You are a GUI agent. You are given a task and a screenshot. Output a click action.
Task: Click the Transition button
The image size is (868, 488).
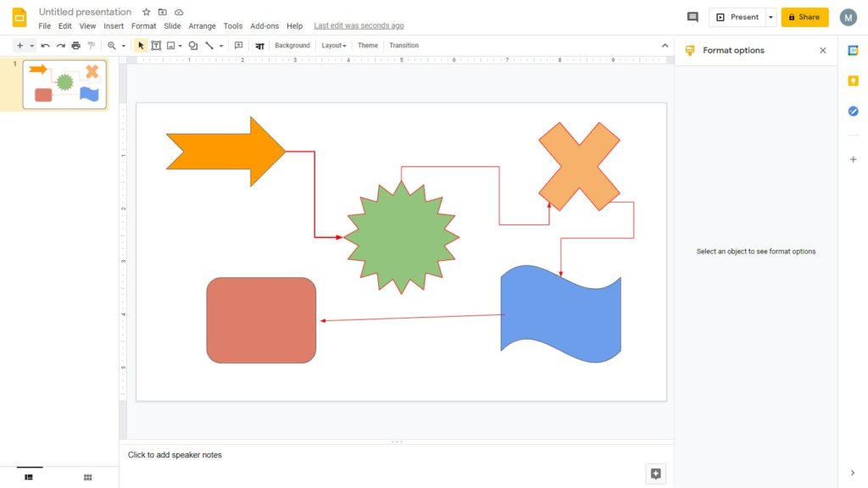point(403,46)
